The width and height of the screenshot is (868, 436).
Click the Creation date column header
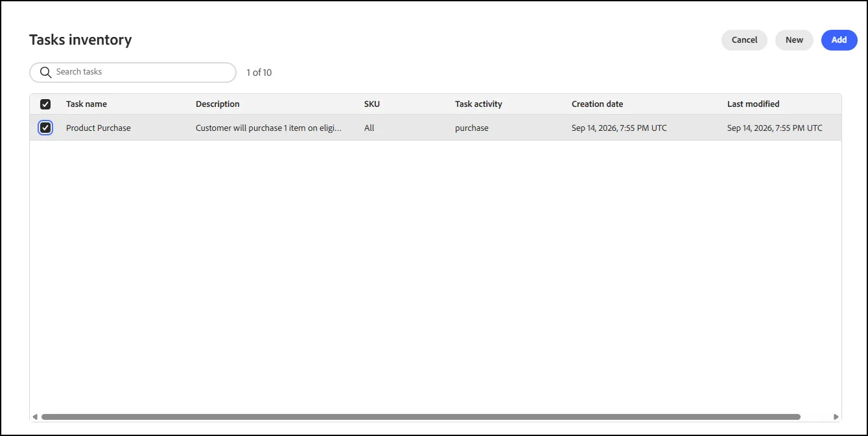[x=597, y=104]
